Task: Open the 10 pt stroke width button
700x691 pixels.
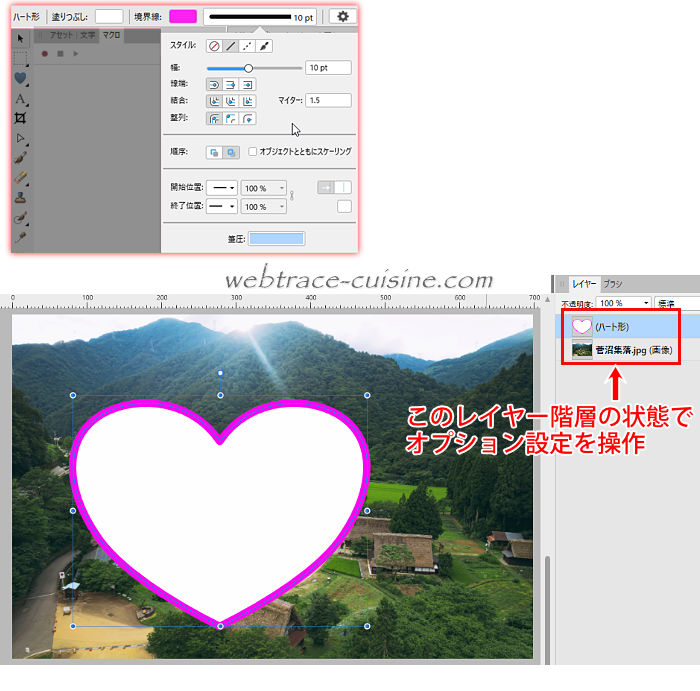Action: (x=262, y=17)
